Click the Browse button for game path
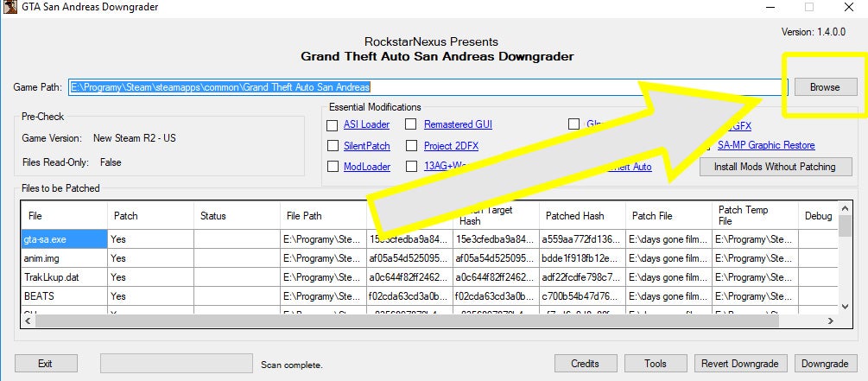The width and height of the screenshot is (868, 381). [x=826, y=87]
